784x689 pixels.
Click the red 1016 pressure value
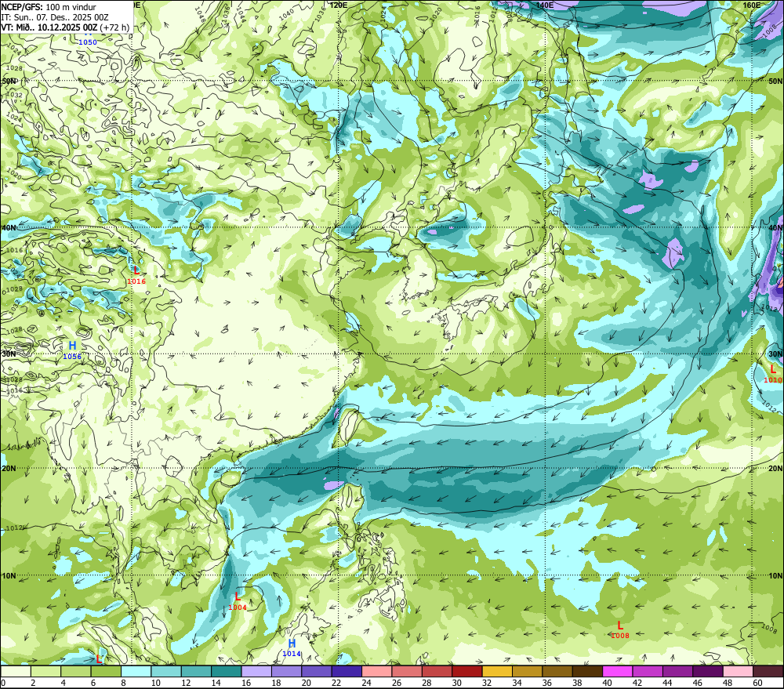tap(136, 281)
